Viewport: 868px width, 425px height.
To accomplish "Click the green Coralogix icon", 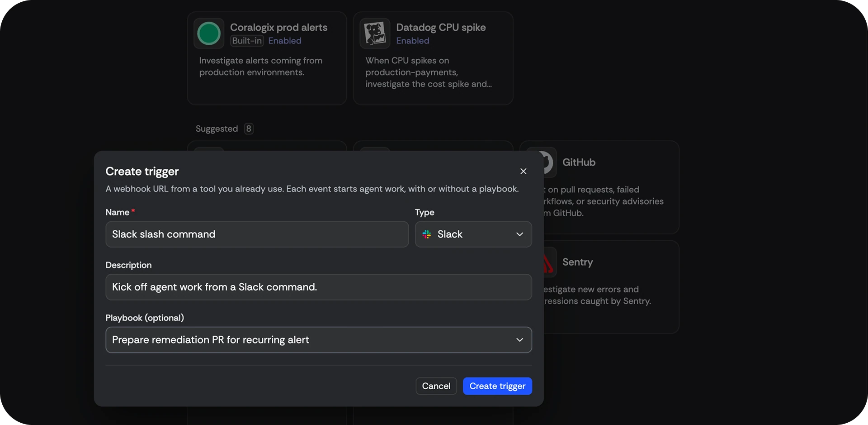I will coord(209,33).
